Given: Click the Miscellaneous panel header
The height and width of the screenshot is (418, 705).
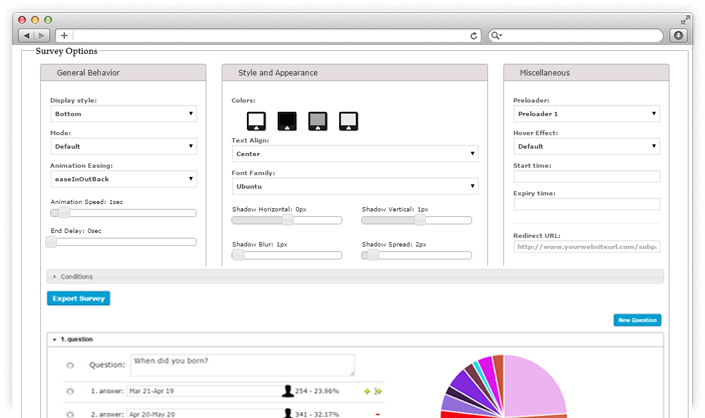Looking at the screenshot, I should (x=586, y=73).
